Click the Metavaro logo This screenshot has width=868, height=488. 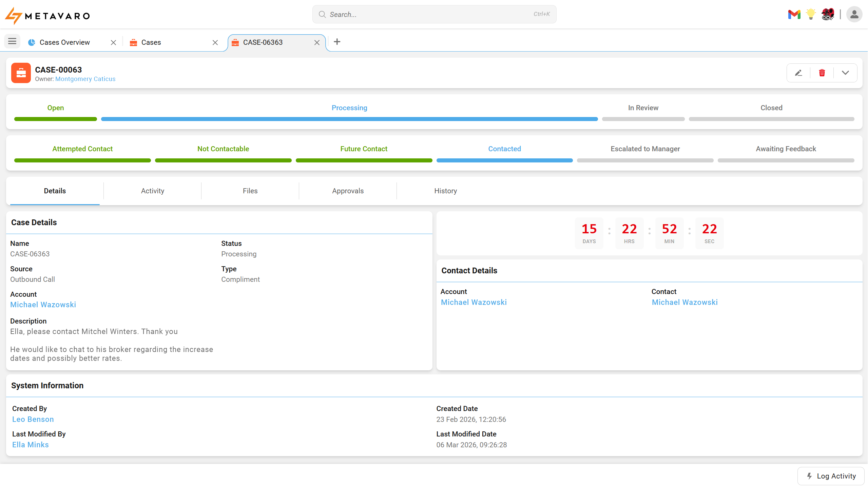coord(47,15)
